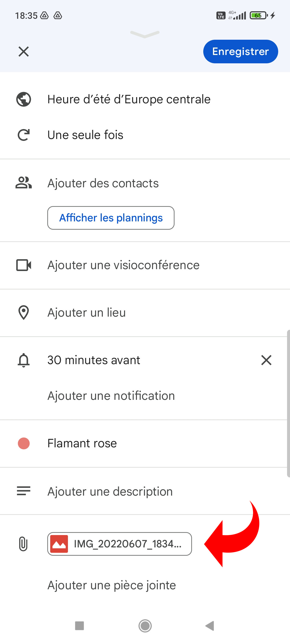Tap the notification bell icon
This screenshot has height=644, width=290.
[24, 360]
